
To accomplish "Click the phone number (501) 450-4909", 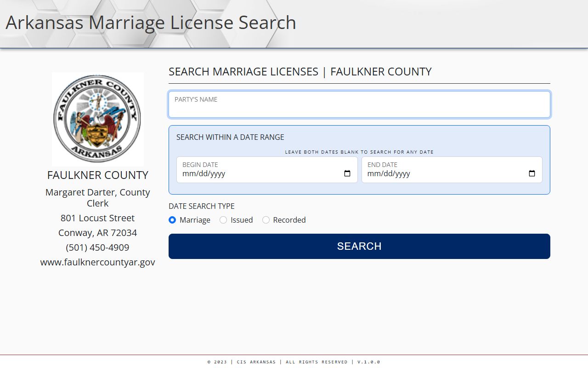I will (97, 247).
